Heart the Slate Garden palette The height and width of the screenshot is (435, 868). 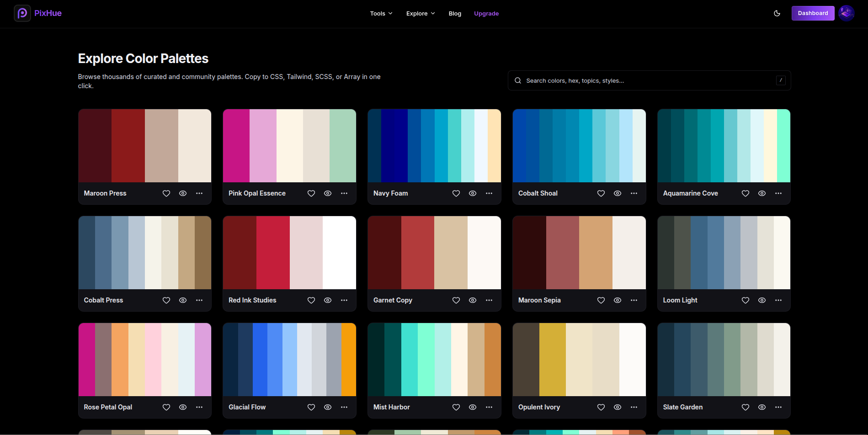[x=746, y=407]
